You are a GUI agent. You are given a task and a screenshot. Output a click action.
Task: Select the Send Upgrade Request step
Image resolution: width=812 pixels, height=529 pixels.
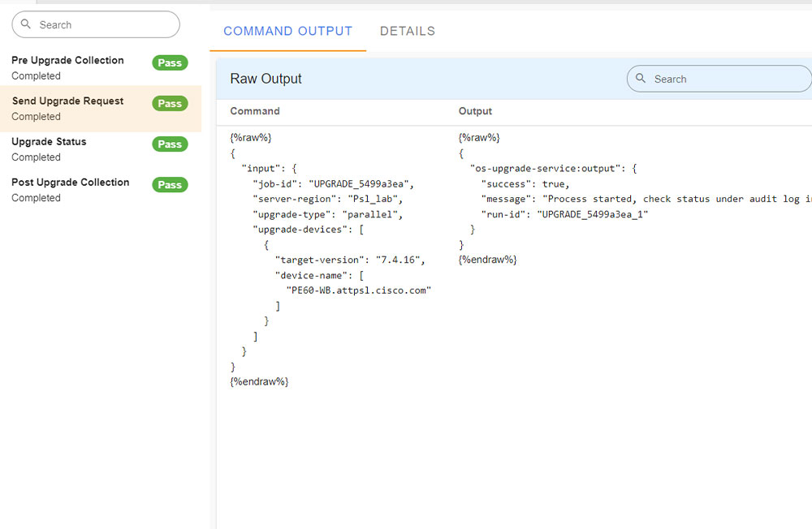[x=101, y=108]
